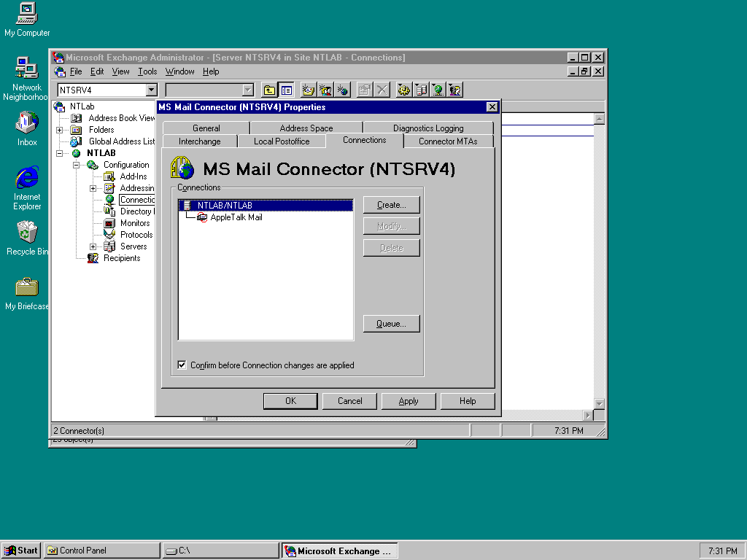This screenshot has height=560, width=747.
Task: Select the Connections node in tree
Action: pyautogui.click(x=137, y=200)
